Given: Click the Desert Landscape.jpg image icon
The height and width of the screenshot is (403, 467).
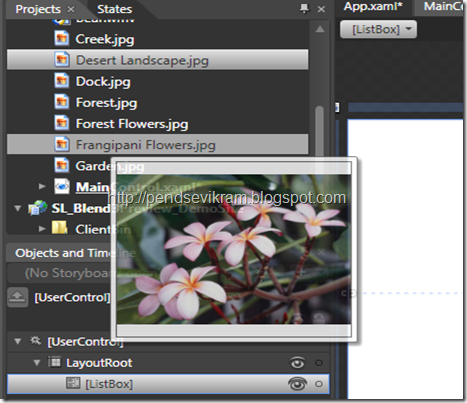Looking at the screenshot, I should (x=62, y=60).
